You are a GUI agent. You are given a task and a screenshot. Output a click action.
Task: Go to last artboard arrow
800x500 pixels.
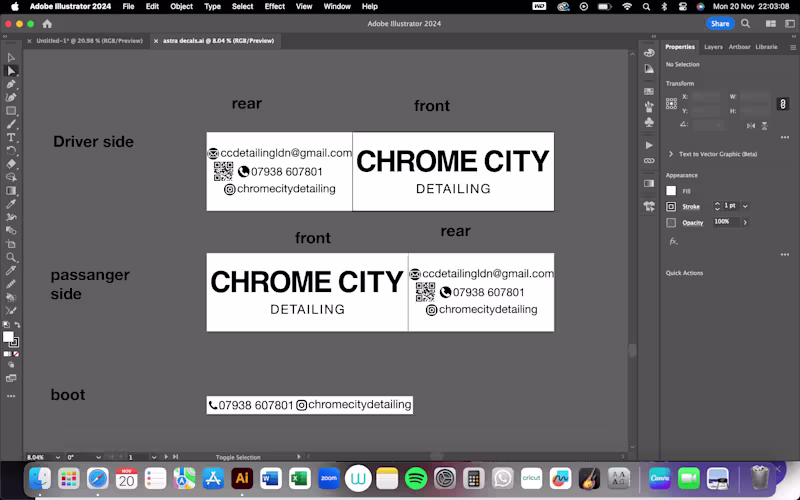coord(176,457)
